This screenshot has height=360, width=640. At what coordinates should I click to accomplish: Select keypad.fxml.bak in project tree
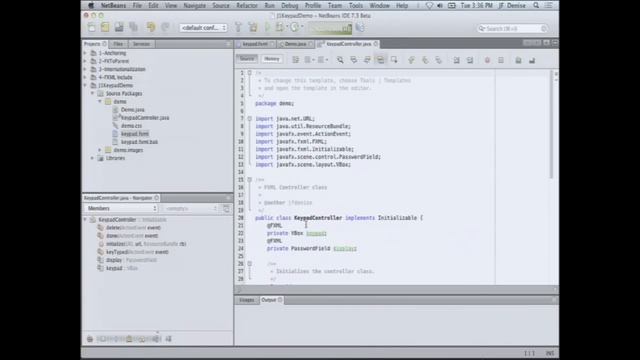pos(139,142)
